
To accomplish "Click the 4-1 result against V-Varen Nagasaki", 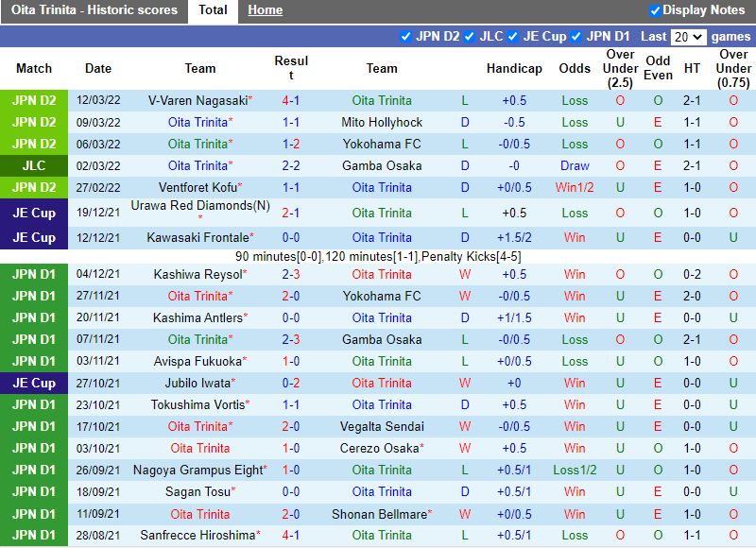I will 291,100.
